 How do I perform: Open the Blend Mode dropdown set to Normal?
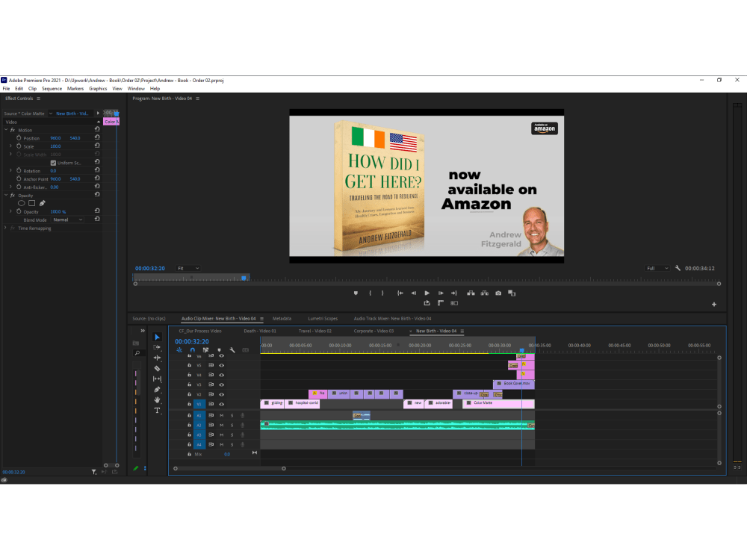point(67,220)
